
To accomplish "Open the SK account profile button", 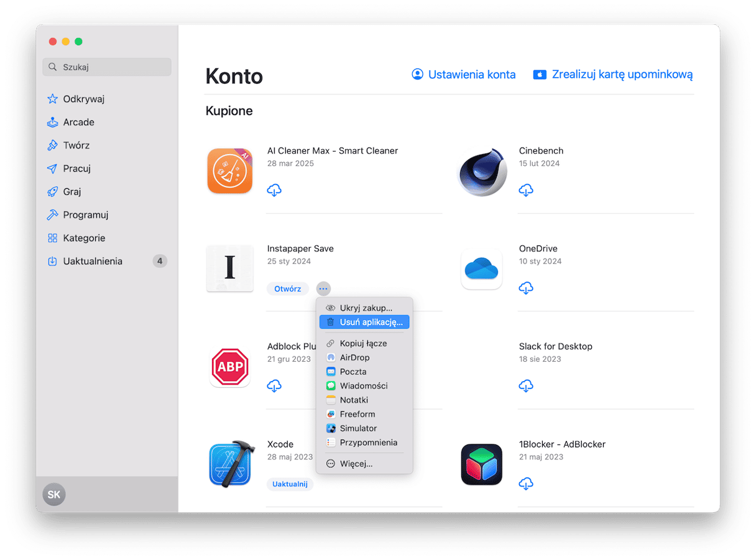I will tap(54, 495).
